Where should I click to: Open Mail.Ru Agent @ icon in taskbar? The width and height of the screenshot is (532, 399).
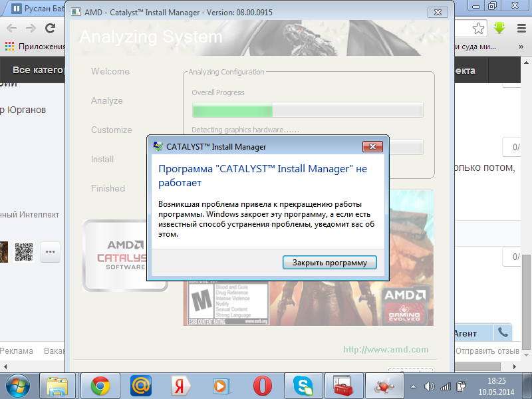point(141,386)
